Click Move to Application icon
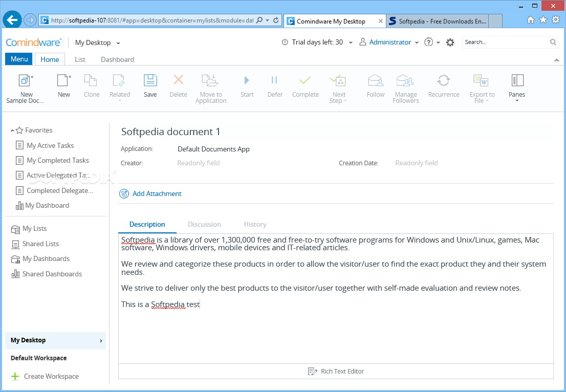 coord(210,80)
